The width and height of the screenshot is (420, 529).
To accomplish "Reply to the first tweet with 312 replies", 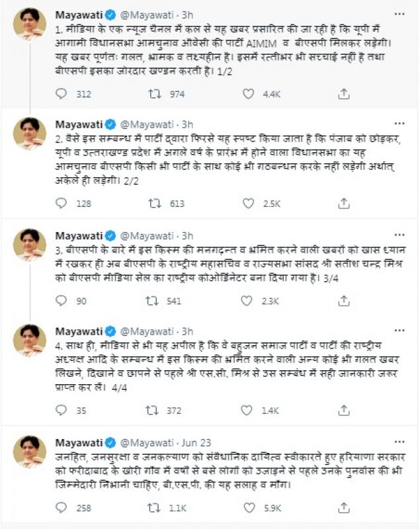I will pos(62,94).
